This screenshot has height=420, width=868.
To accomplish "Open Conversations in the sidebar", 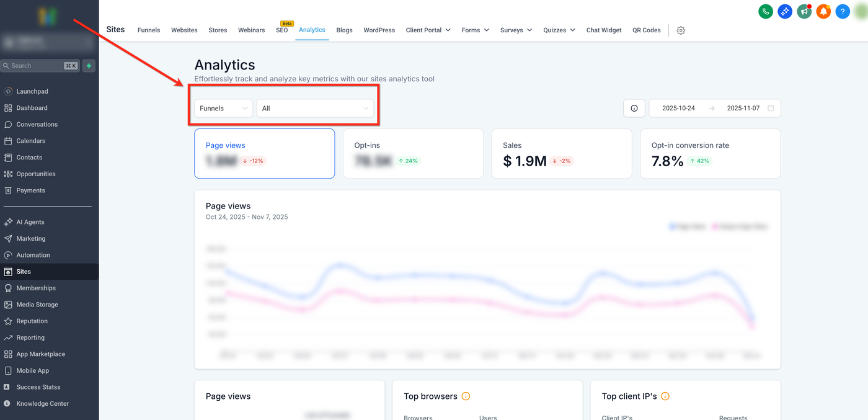I will click(37, 125).
